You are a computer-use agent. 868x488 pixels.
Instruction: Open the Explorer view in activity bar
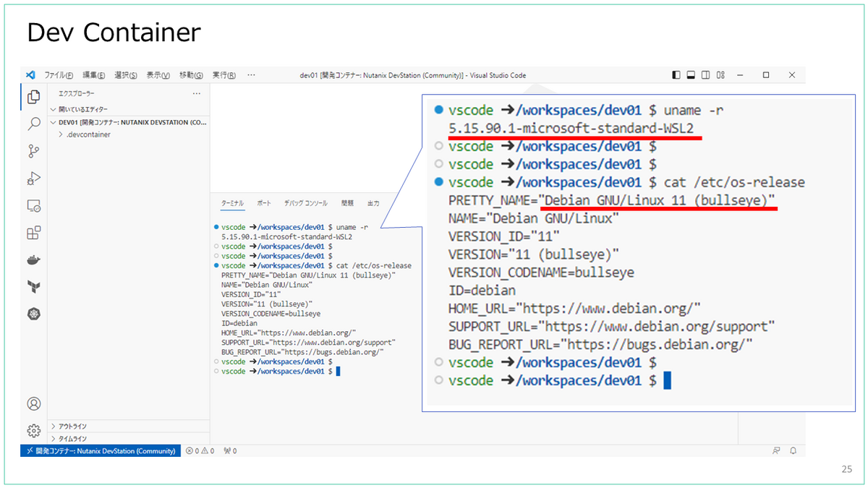pos(33,96)
